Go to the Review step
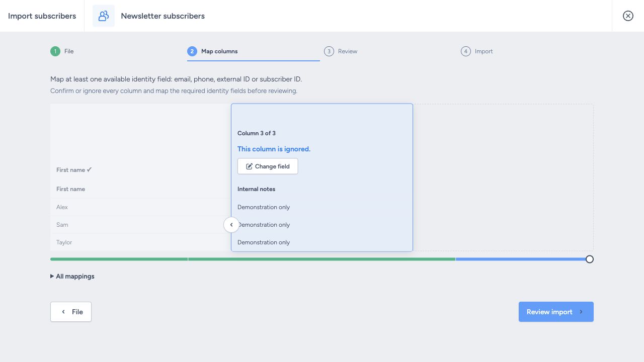The width and height of the screenshot is (644, 362). [x=341, y=51]
